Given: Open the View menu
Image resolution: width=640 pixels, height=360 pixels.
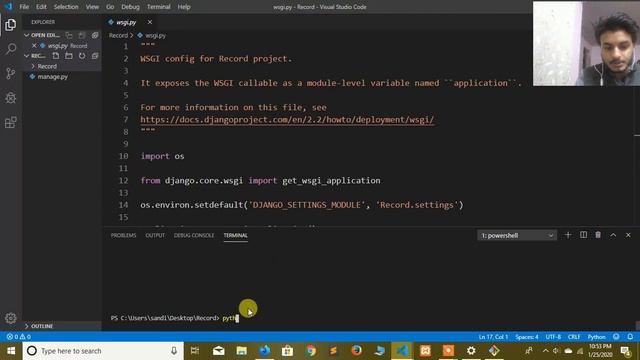Looking at the screenshot, I should tap(92, 7).
